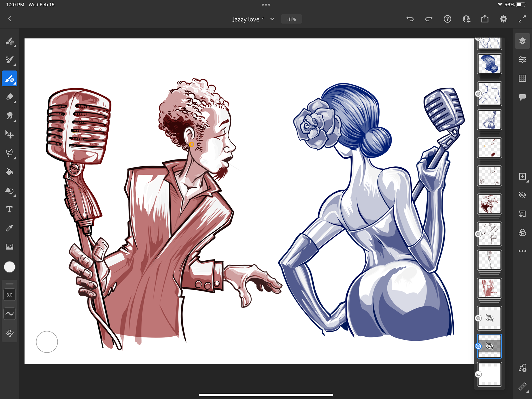Open the Jazzy love document menu
This screenshot has height=399, width=532.
pos(253,19)
